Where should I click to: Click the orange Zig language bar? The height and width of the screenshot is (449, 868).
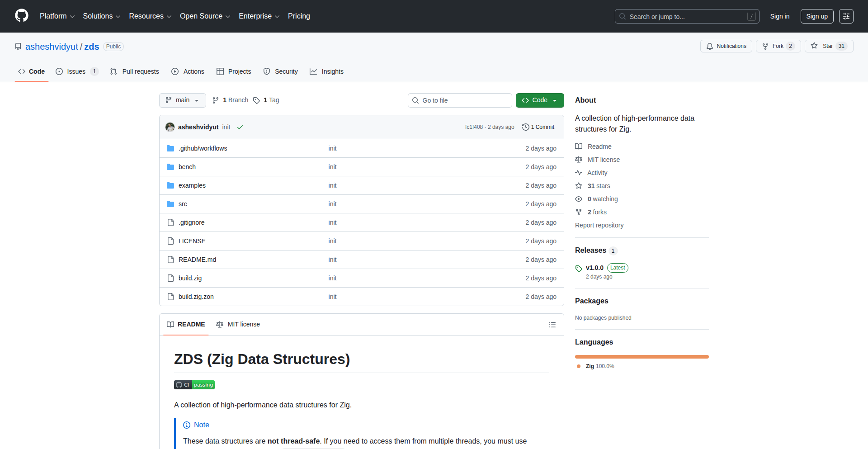point(642,357)
